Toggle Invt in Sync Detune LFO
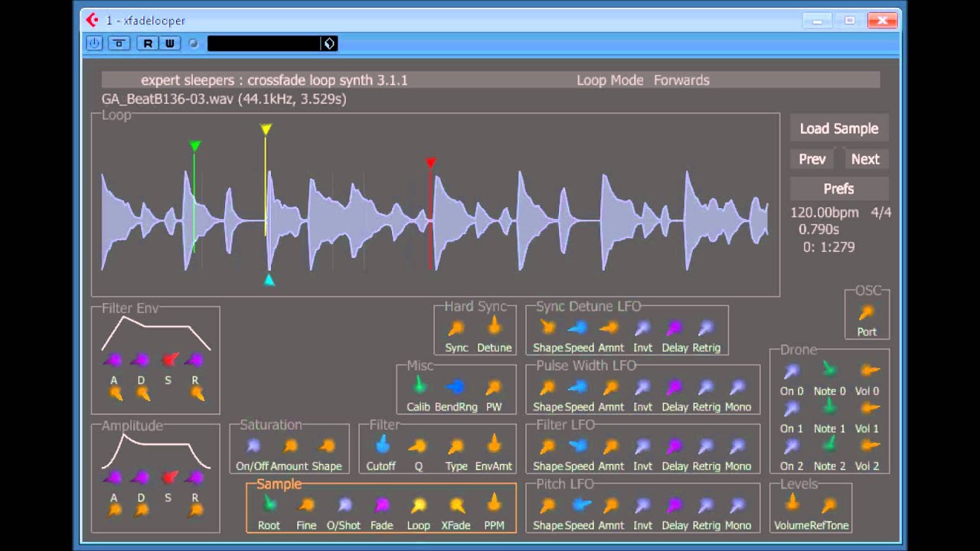 tap(642, 328)
